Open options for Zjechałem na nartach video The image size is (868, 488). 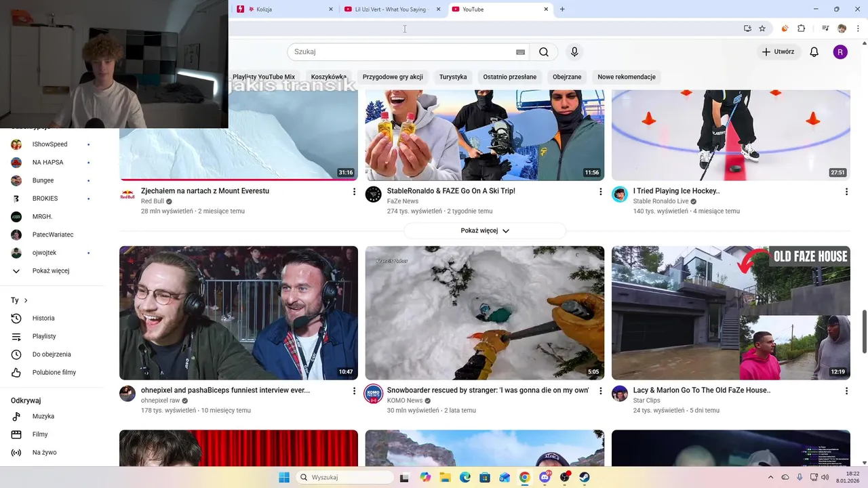354,192
